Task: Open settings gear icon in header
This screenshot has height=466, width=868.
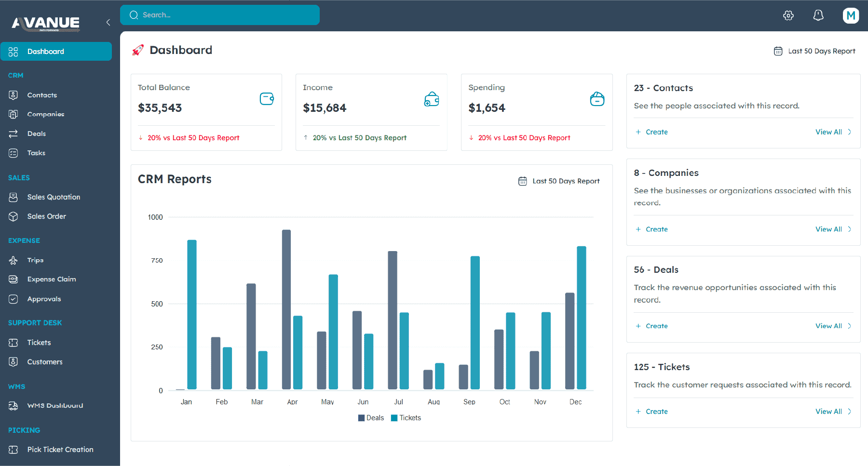Action: pyautogui.click(x=788, y=15)
